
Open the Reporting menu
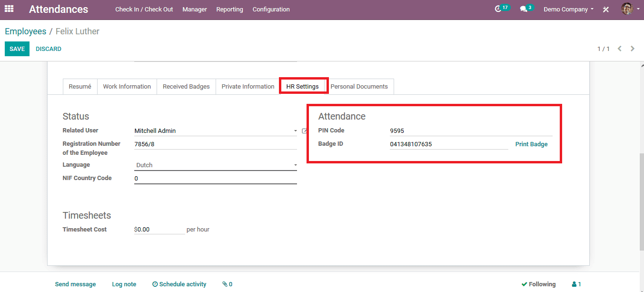pyautogui.click(x=229, y=10)
